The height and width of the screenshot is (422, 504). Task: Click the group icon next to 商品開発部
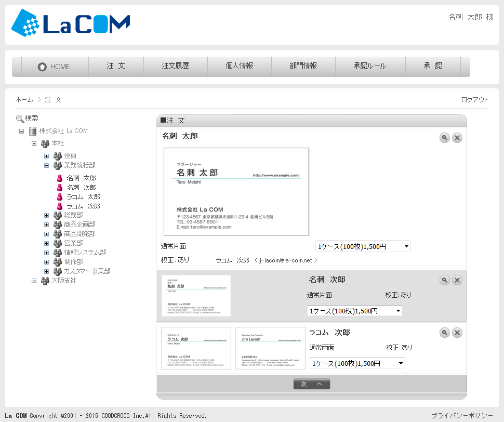[x=58, y=234]
